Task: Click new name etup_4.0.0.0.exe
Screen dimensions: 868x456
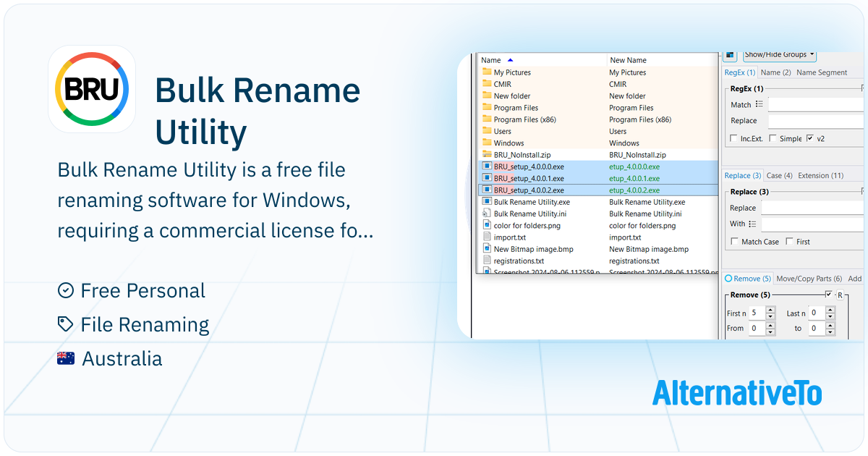Action: coord(634,166)
